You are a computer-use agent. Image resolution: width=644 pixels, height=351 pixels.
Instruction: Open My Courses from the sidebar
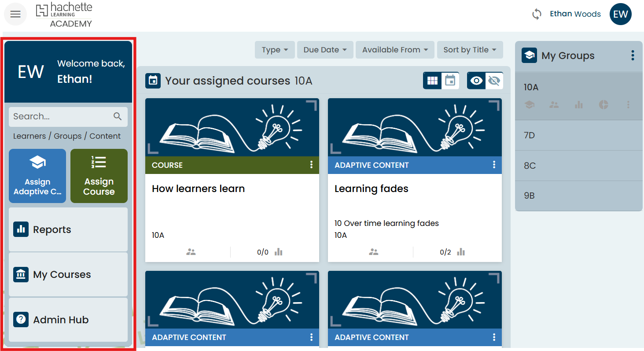(x=68, y=274)
